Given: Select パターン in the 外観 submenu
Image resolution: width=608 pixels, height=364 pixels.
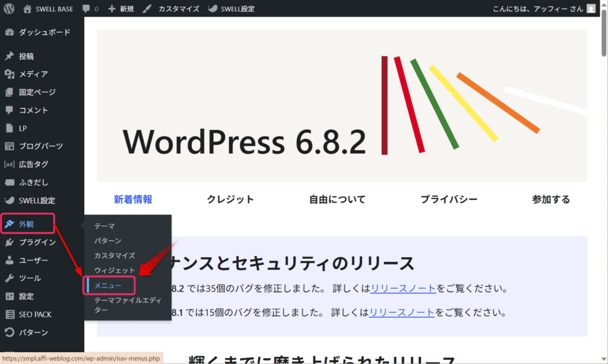Looking at the screenshot, I should coord(108,240).
